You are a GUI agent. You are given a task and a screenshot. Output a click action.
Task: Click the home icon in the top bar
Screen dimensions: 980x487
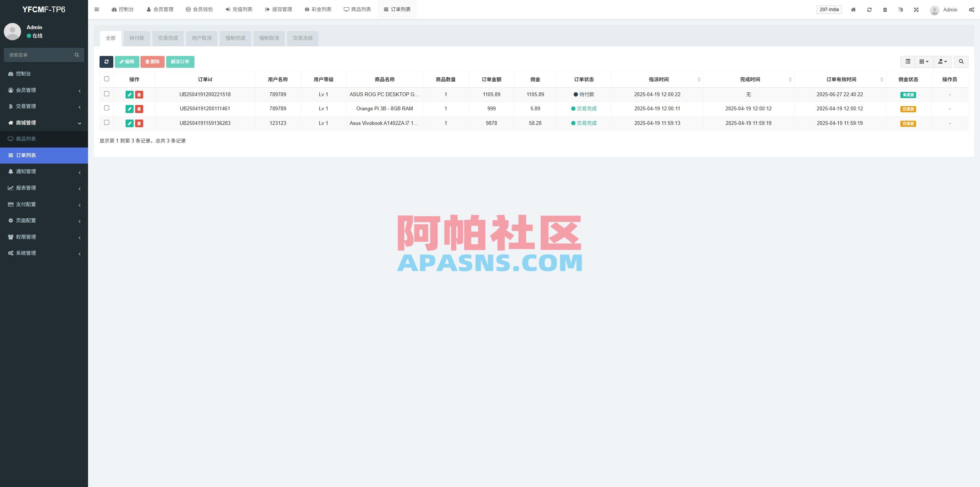point(853,9)
